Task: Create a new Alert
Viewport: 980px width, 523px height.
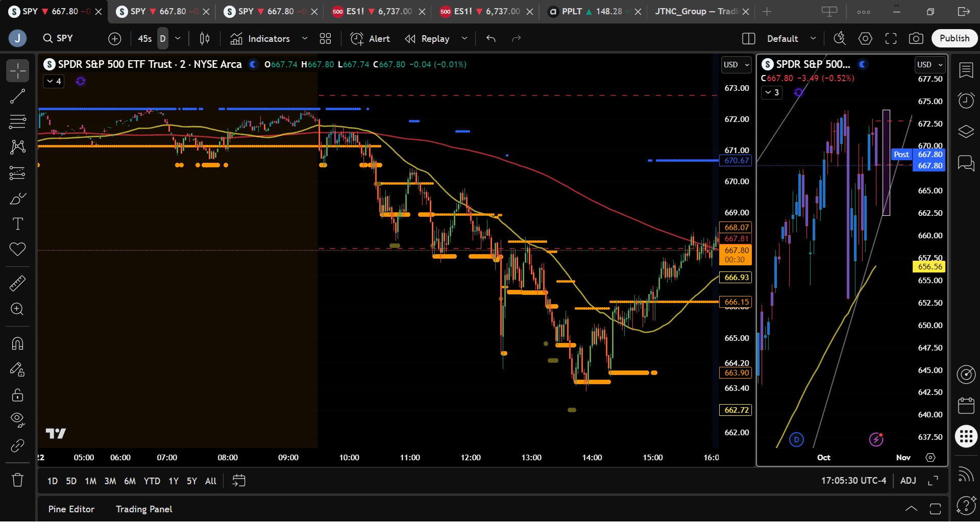Action: [x=370, y=38]
